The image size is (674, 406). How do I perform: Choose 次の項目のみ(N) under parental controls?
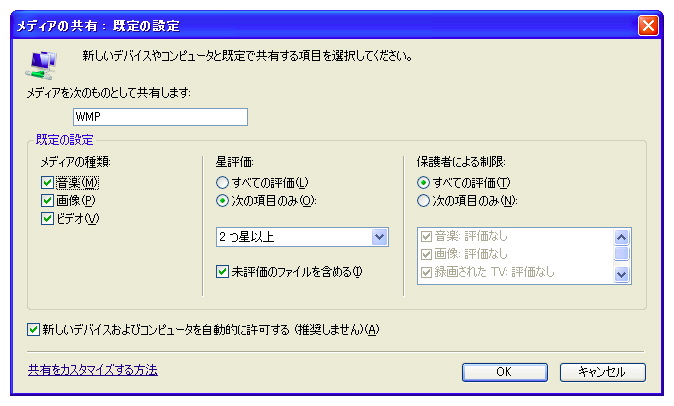[423, 200]
